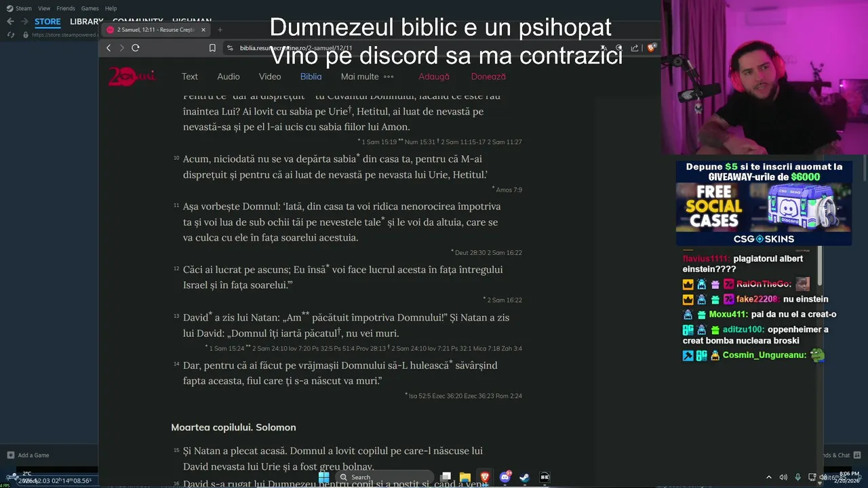Screen dimensions: 868x488
Task: Open a new browser tab
Action: click(x=220, y=30)
